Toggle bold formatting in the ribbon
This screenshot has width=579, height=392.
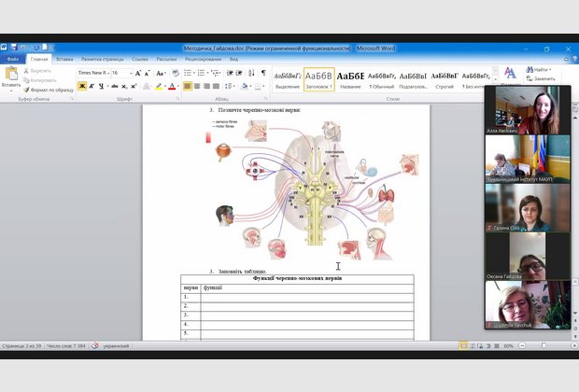pyautogui.click(x=82, y=86)
